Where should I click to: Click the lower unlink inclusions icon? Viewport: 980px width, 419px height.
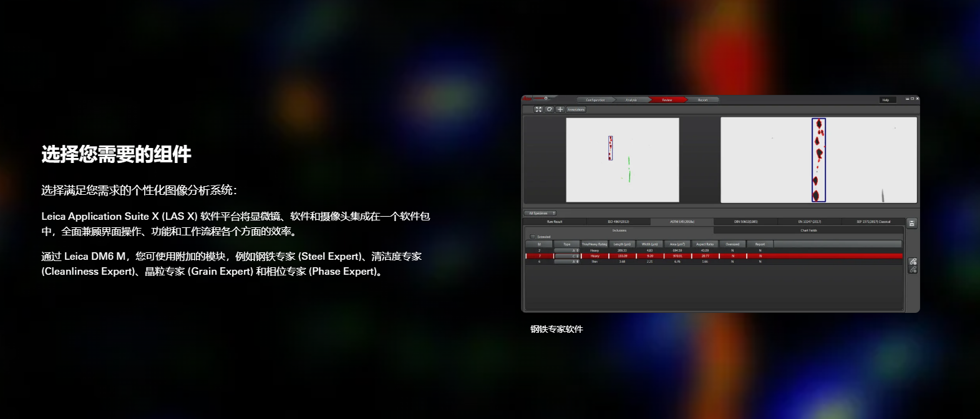(x=913, y=269)
